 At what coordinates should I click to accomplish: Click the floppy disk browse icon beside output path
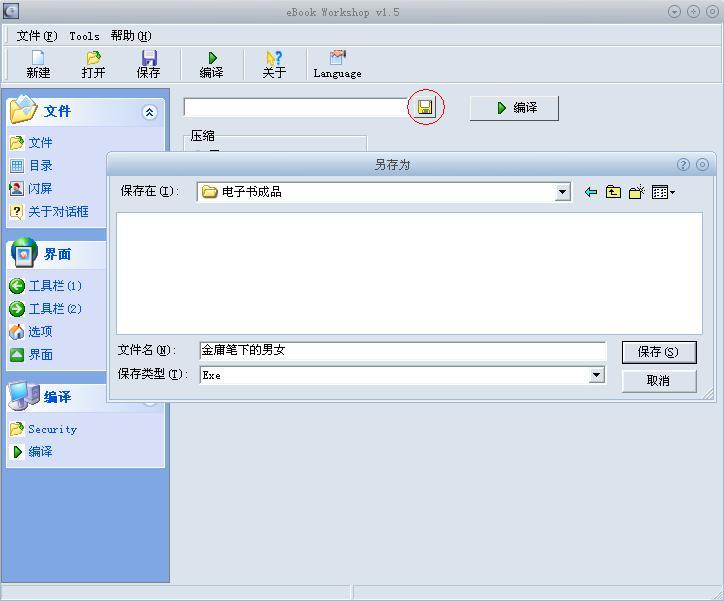425,107
